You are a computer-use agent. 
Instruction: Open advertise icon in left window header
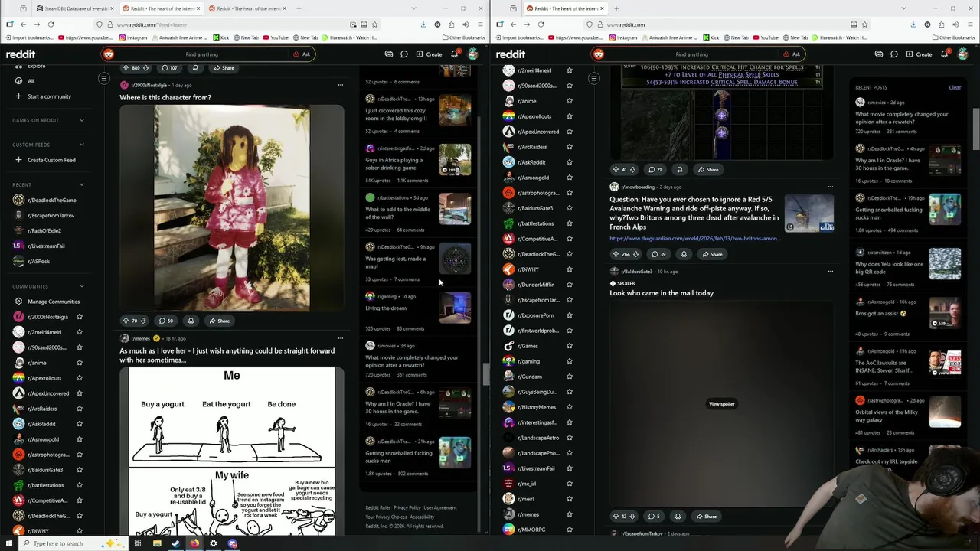coord(389,54)
